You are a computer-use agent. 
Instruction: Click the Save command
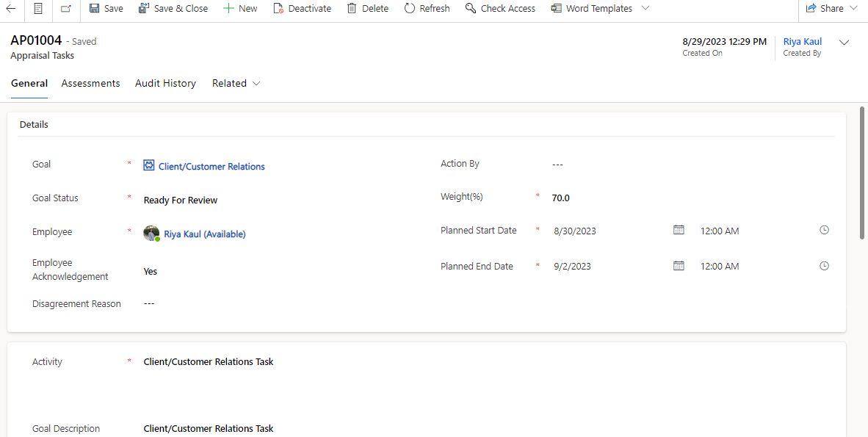[x=106, y=8]
